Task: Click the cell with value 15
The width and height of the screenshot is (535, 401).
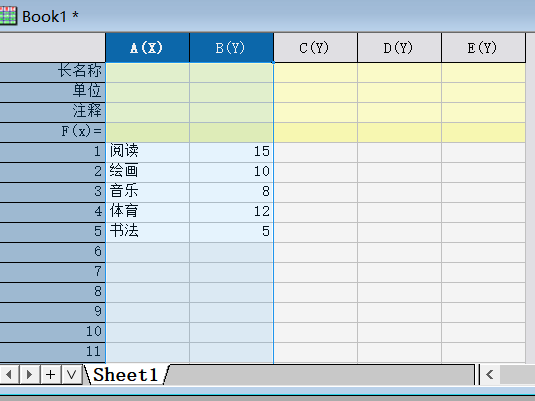Action: (231, 152)
